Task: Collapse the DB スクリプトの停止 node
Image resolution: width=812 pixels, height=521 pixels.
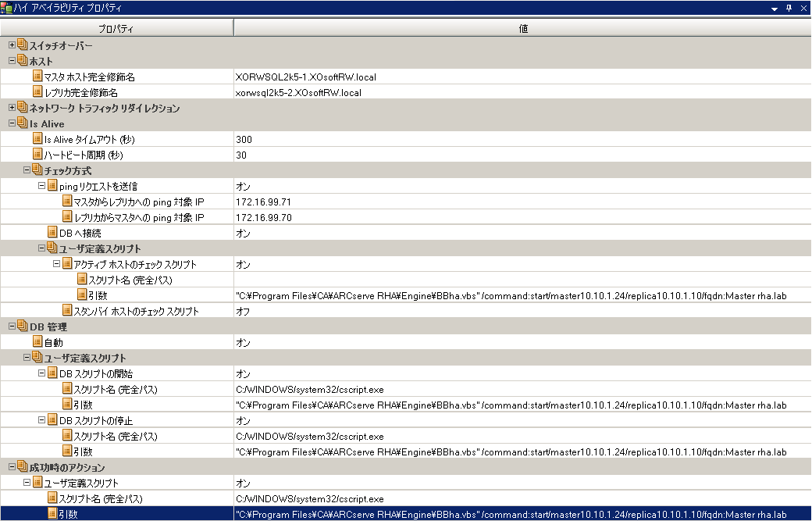Action: coord(41,420)
